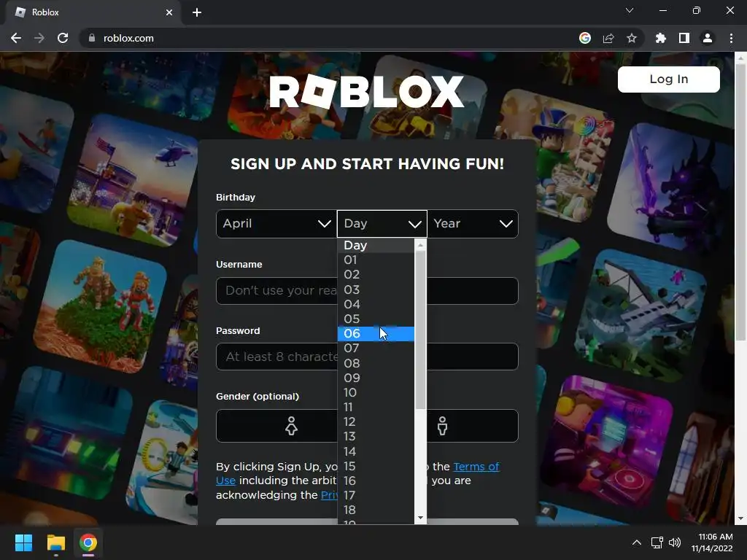The image size is (747, 560).
Task: Open the Extensions puzzle icon
Action: pos(661,38)
